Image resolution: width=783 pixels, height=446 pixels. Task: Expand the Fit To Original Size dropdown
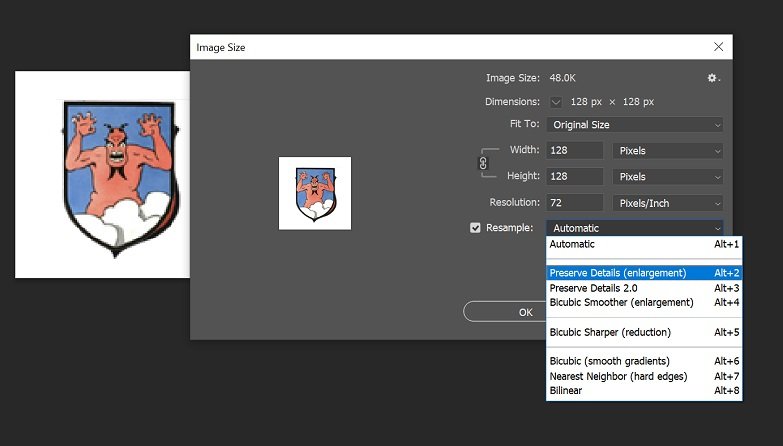(x=634, y=125)
